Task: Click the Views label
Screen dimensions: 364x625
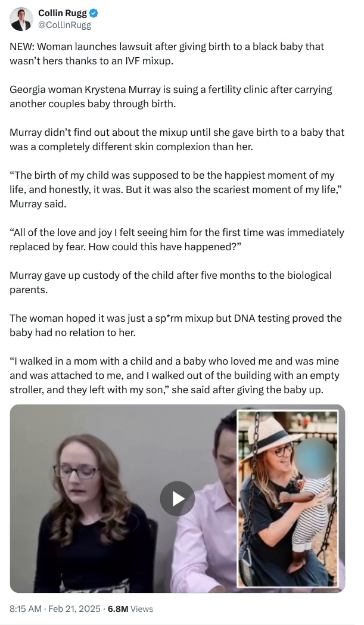Action: point(142,609)
